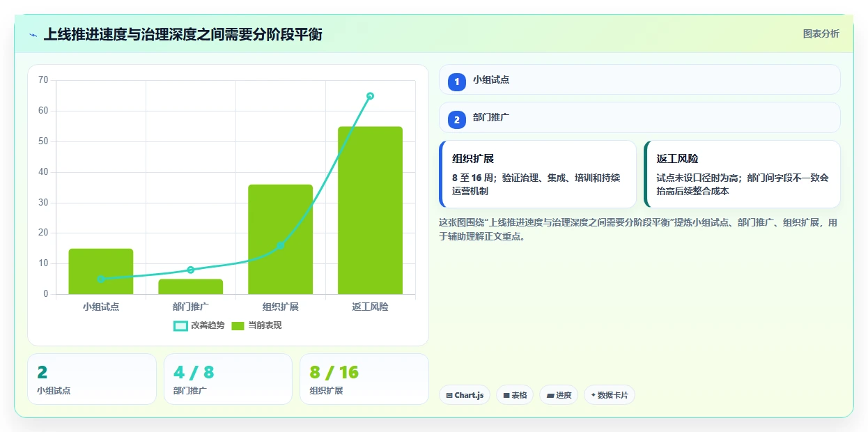Click the 返工风险 info card
The height and width of the screenshot is (432, 868).
[743, 174]
